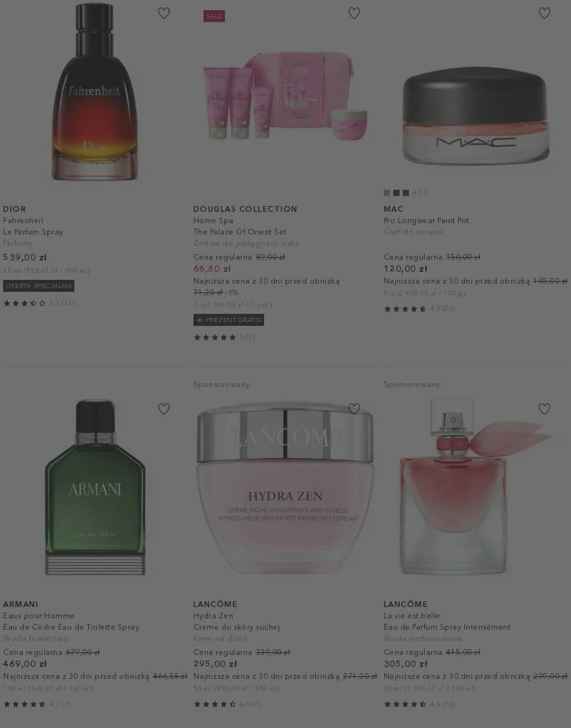This screenshot has width=571, height=728.
Task: Save Armani Eau de Cèdre with heart icon
Action: [164, 409]
